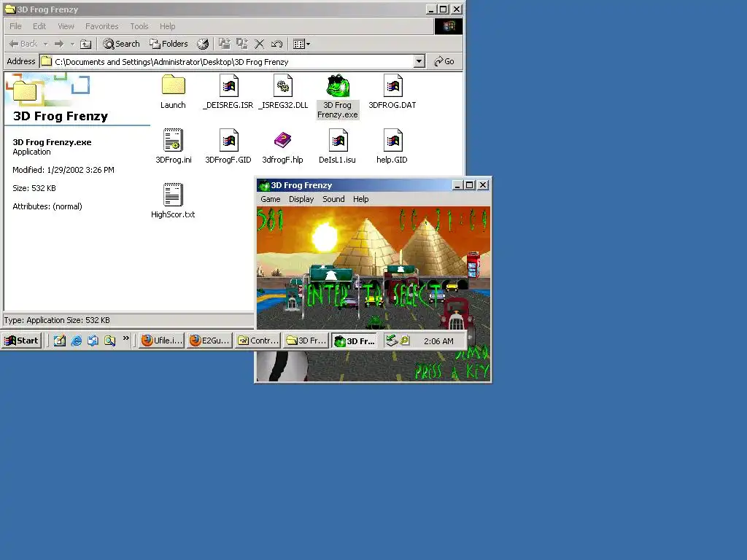Image resolution: width=747 pixels, height=560 pixels.
Task: Click the Go button beside Address bar
Action: click(x=444, y=61)
